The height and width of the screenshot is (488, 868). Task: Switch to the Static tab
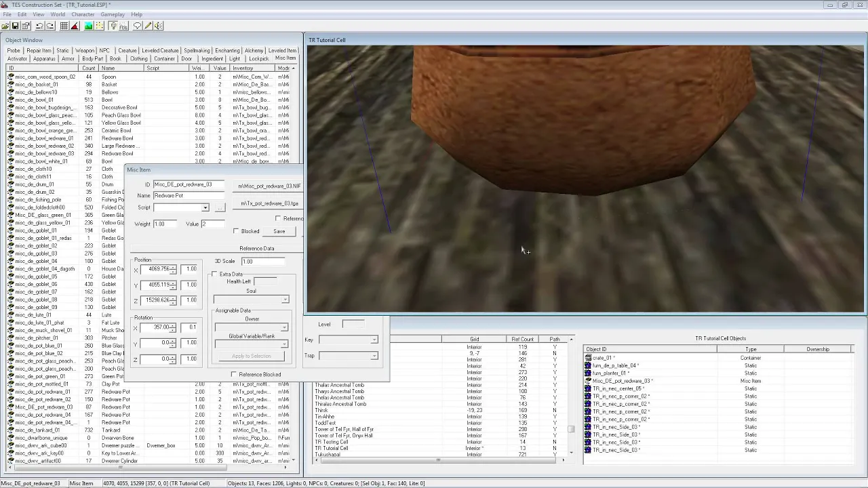(x=63, y=50)
